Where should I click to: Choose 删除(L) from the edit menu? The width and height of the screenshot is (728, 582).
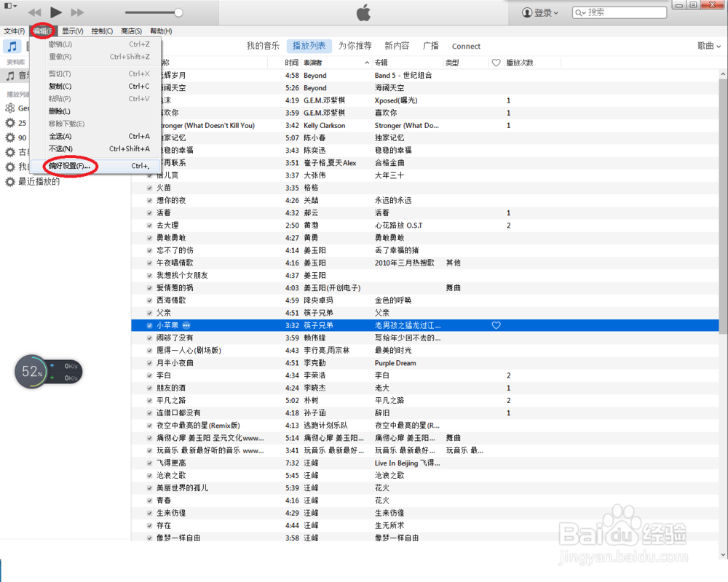pyautogui.click(x=97, y=111)
